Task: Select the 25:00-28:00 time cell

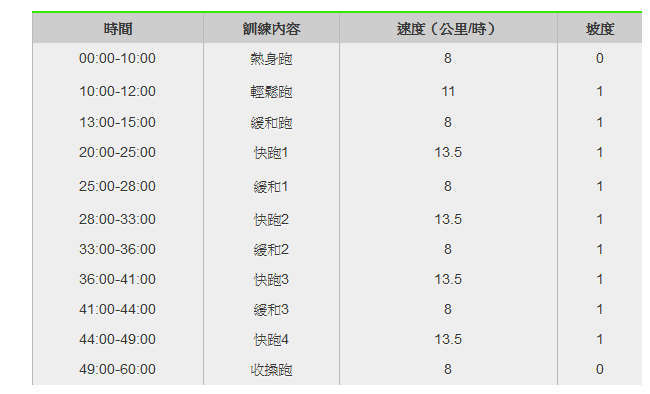Action: [118, 186]
